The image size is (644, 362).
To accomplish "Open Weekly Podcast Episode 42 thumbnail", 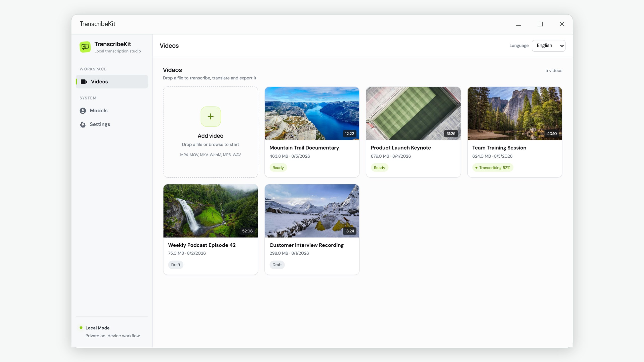I will tap(211, 211).
